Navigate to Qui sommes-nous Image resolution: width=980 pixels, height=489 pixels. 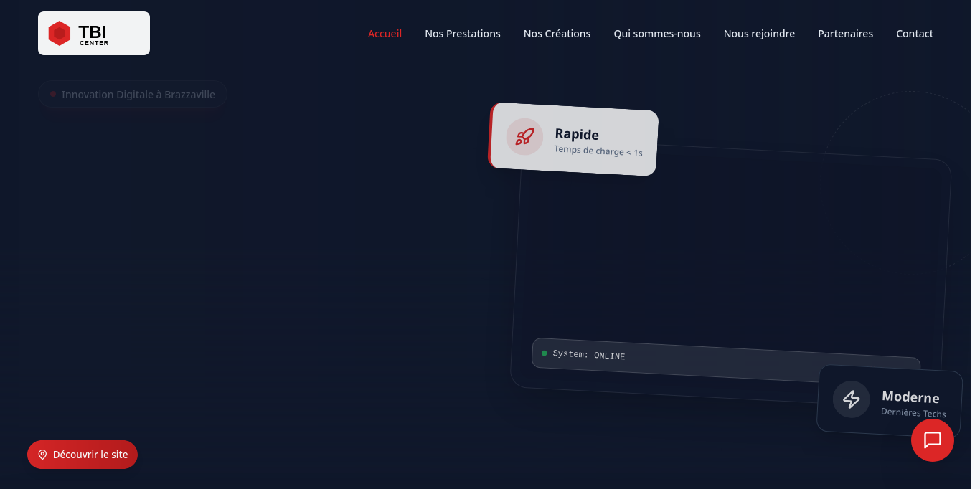click(x=656, y=34)
